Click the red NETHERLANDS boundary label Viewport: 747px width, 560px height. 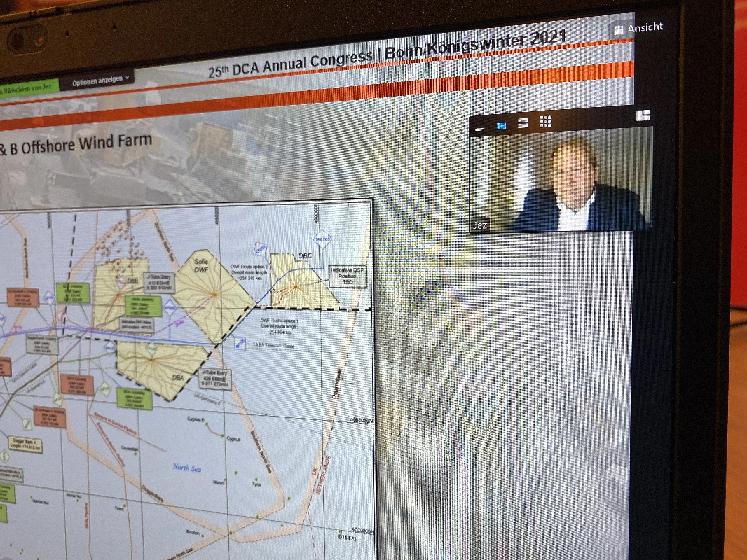pos(323,475)
